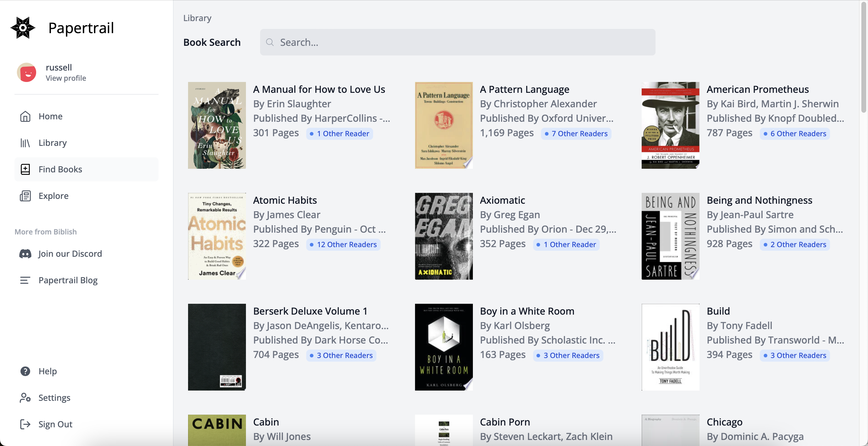Image resolution: width=868 pixels, height=446 pixels.
Task: Open the American Prometheus cover thumbnail
Action: (x=670, y=125)
